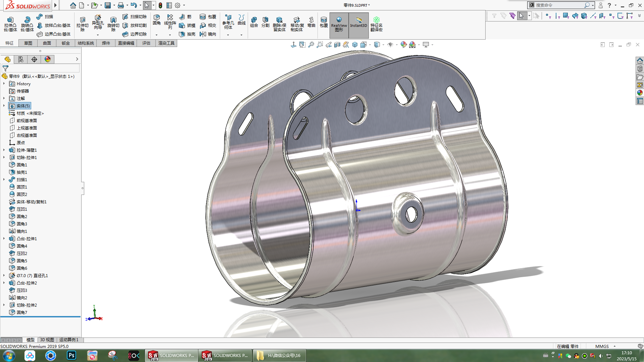The width and height of the screenshot is (644, 362).
Task: Click the 放样凸台/基体 loft tool
Action: (x=54, y=25)
